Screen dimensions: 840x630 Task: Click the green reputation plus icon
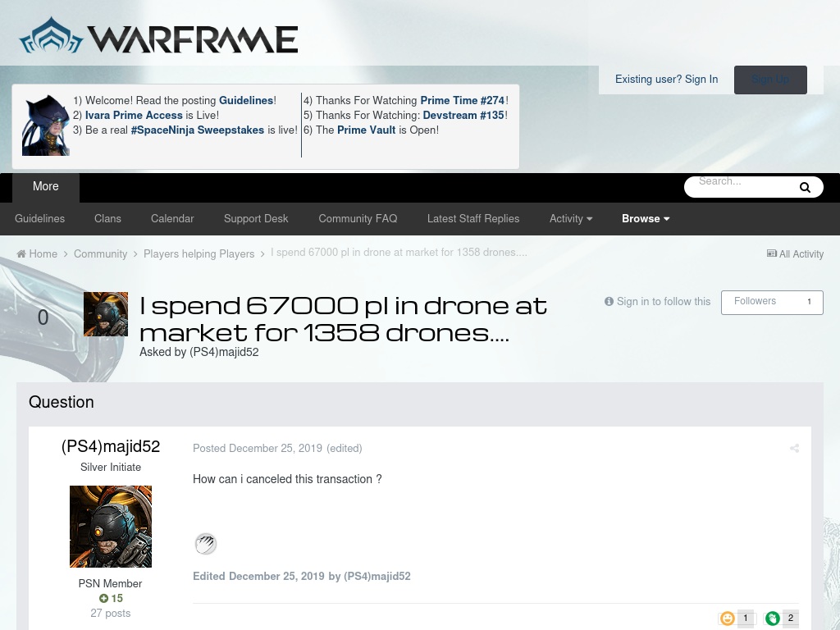tap(104, 598)
